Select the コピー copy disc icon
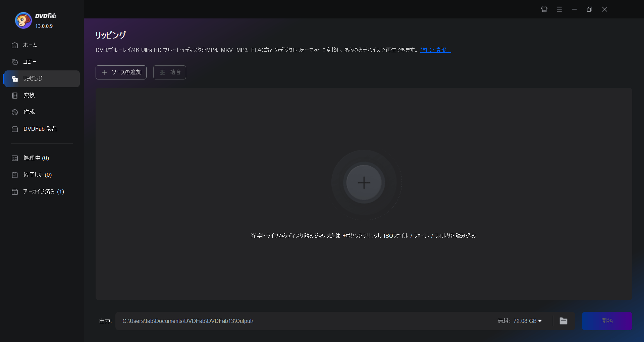This screenshot has height=342, width=644. pyautogui.click(x=15, y=62)
